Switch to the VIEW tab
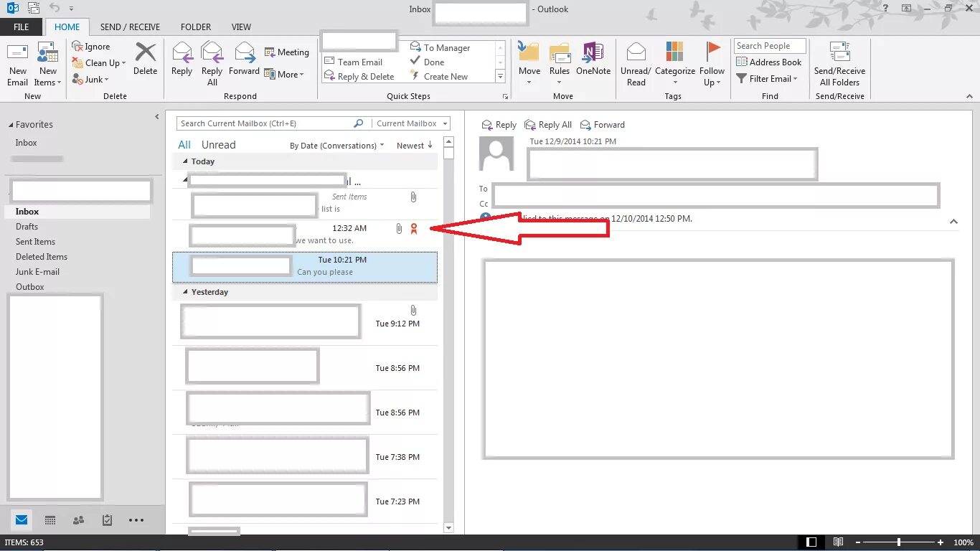 (241, 27)
